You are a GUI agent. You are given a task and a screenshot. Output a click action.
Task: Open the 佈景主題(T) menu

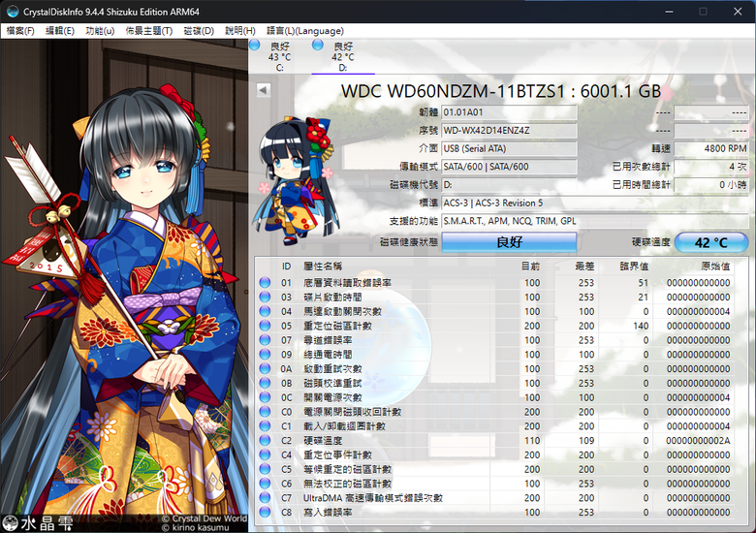[x=149, y=31]
